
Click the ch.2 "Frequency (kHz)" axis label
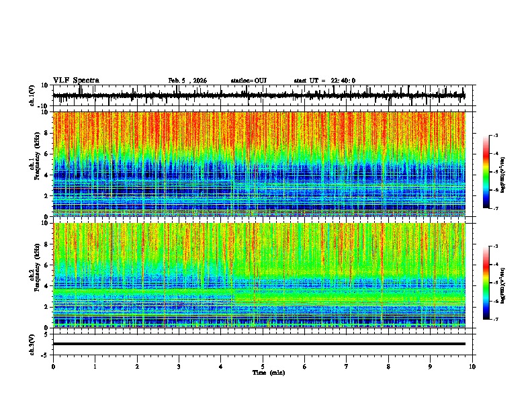(36, 267)
